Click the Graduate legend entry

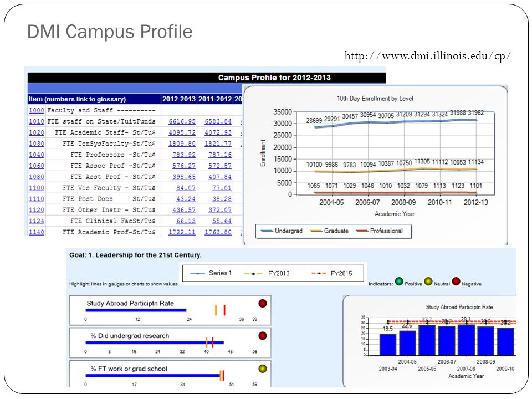coord(329,231)
